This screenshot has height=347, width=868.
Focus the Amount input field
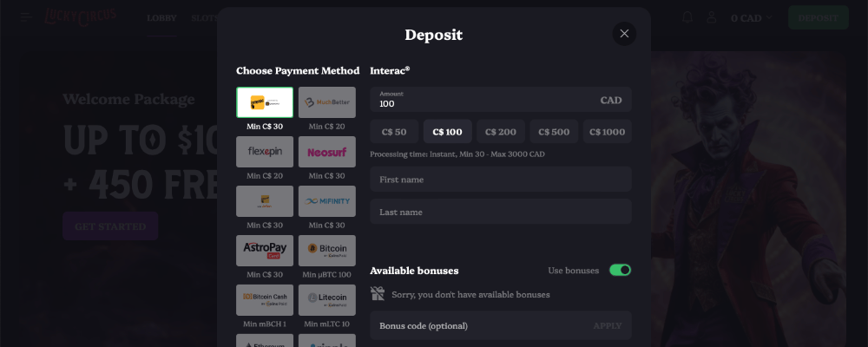pos(501,100)
